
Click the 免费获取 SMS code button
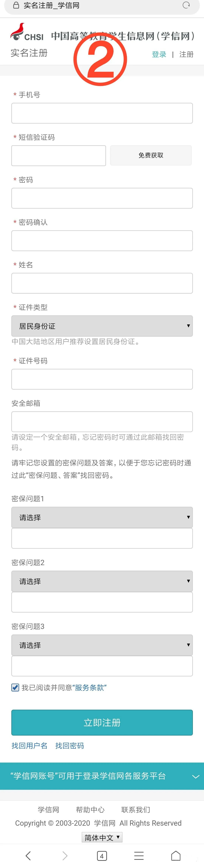151,155
